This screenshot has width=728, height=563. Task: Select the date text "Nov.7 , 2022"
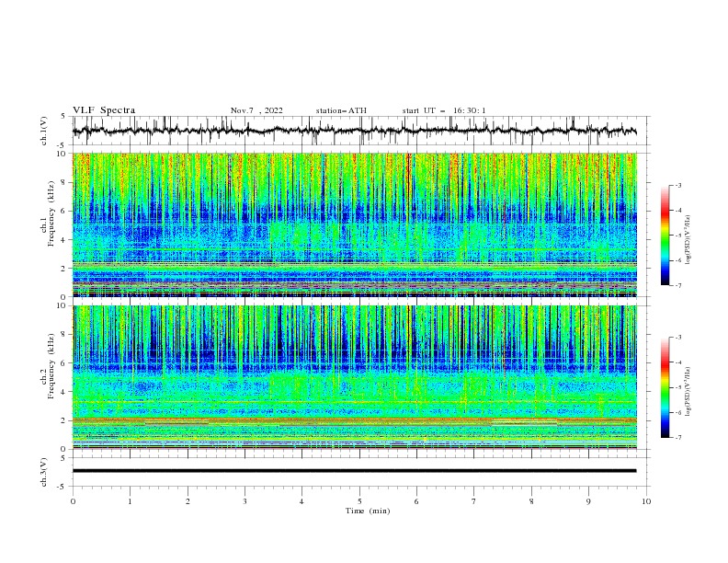coord(256,110)
